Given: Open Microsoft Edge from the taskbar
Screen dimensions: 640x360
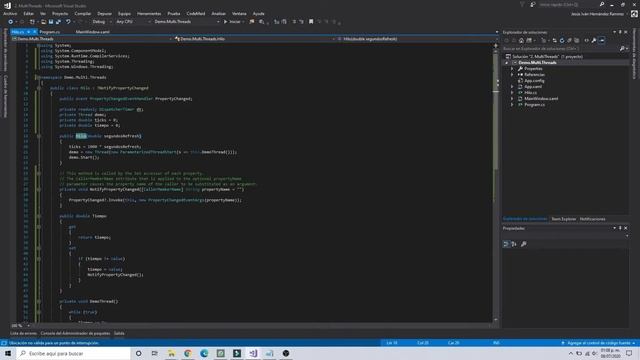Looking at the screenshot, I should pyautogui.click(x=204, y=353).
